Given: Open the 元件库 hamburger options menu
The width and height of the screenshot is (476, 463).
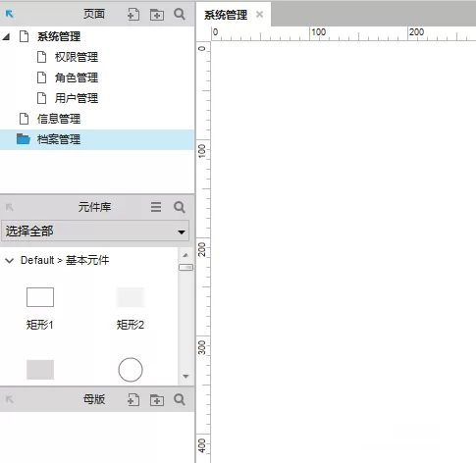Looking at the screenshot, I should coord(156,207).
